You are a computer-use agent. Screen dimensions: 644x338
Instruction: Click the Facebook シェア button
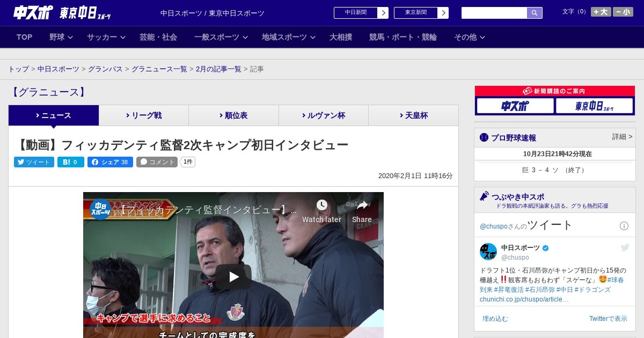pos(110,162)
